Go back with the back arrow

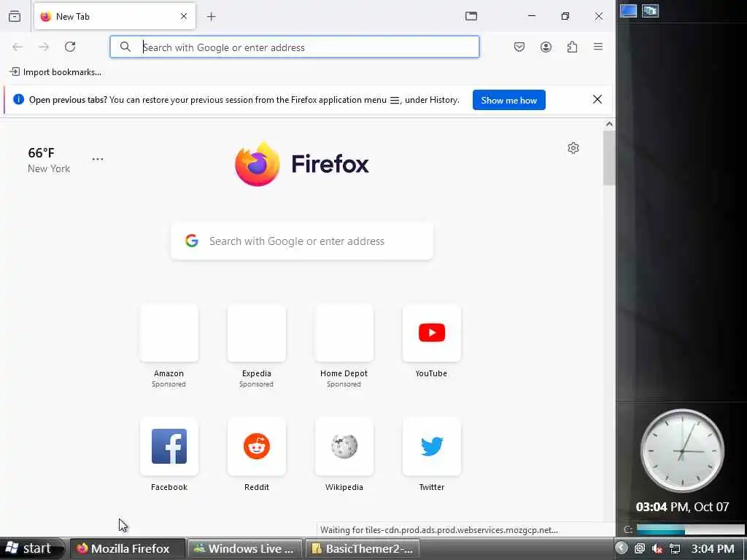coord(18,47)
